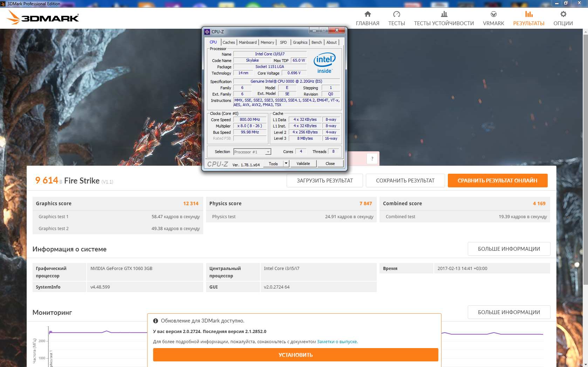588x367 pixels.
Task: Expand the Tools dropdown arrow in CPU-Z
Action: 286,164
